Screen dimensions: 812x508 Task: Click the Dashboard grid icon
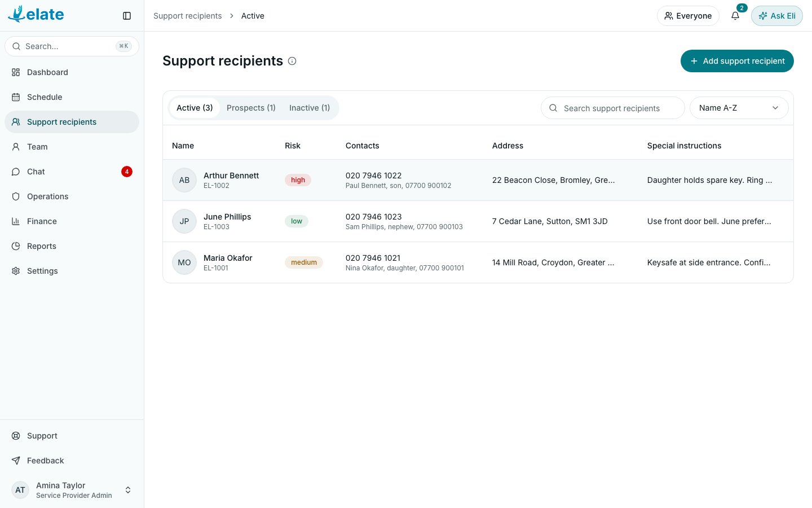click(x=16, y=72)
